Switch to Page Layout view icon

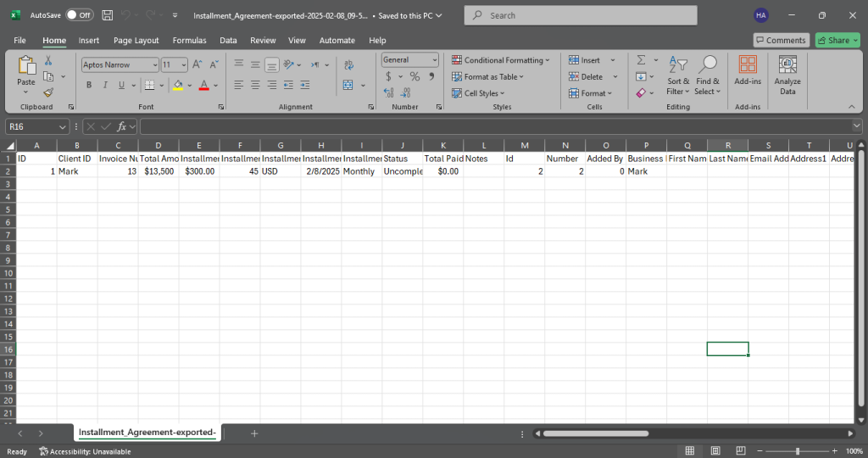pyautogui.click(x=715, y=451)
